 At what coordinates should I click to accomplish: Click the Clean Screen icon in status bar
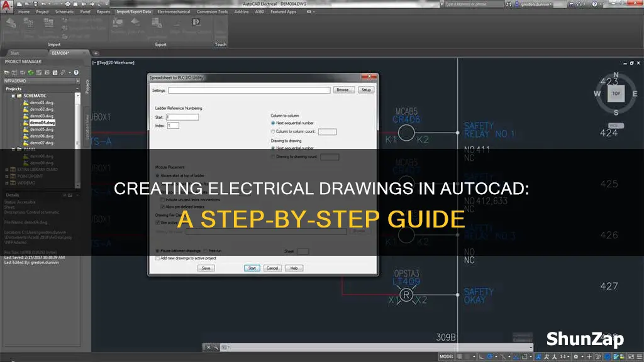(631, 357)
